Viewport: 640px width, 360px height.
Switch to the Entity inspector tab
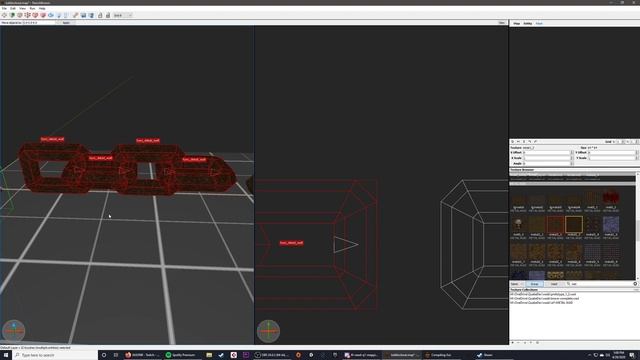coord(527,24)
